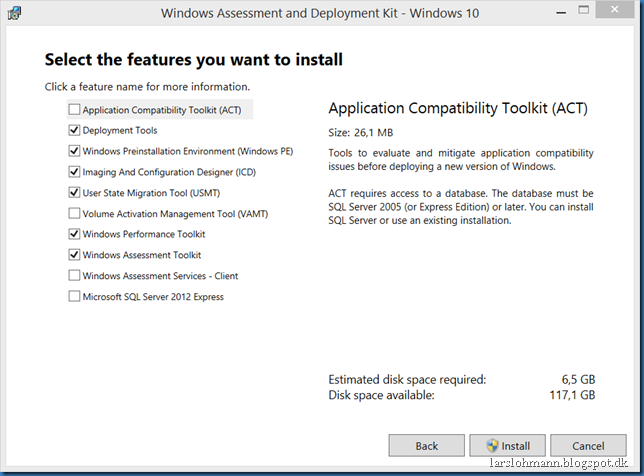The image size is (644, 476).
Task: Select Windows Assessment Services - Client label
Action: coord(160,276)
